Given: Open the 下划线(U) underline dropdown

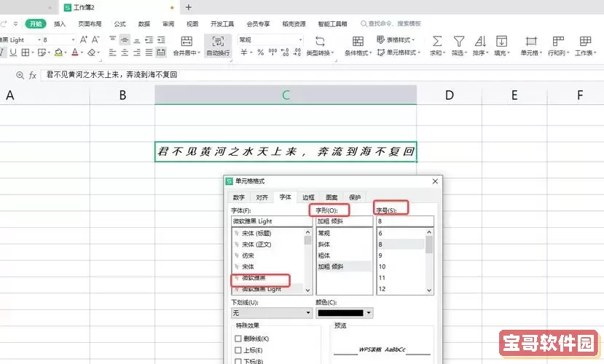Looking at the screenshot, I should [308, 313].
